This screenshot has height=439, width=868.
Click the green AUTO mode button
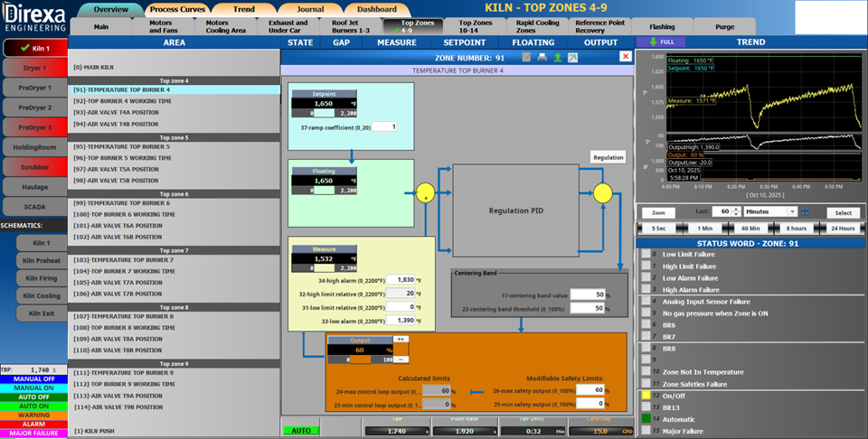(x=301, y=430)
